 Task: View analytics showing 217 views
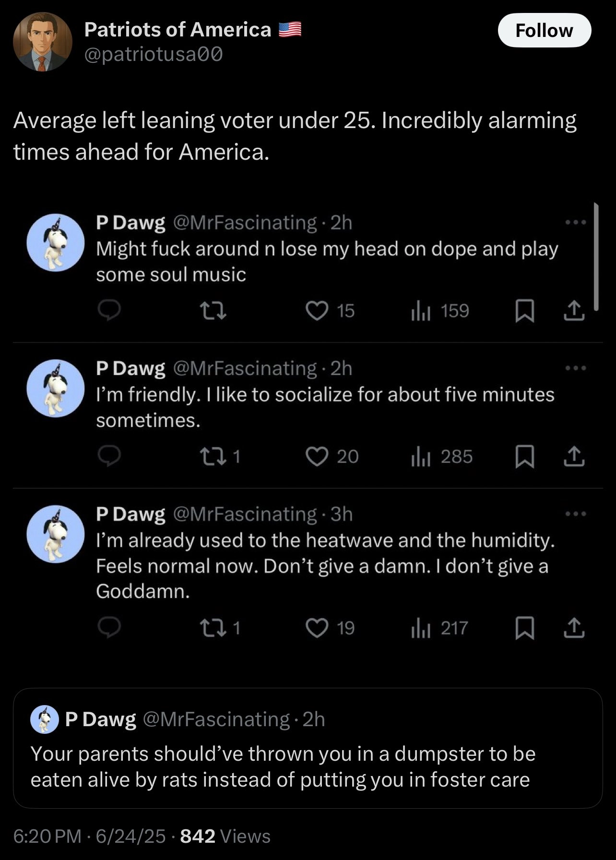click(x=439, y=628)
